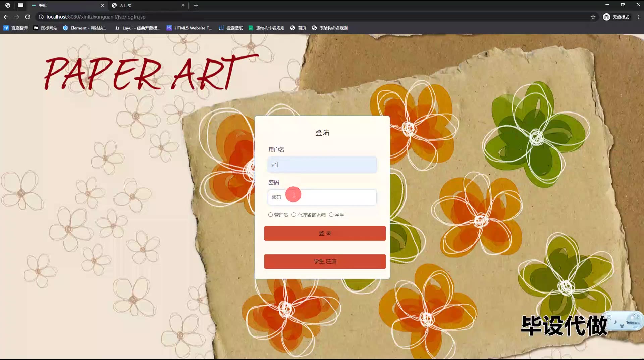Open the first 表结构命名规则 bookmark with green icon

click(x=267, y=28)
